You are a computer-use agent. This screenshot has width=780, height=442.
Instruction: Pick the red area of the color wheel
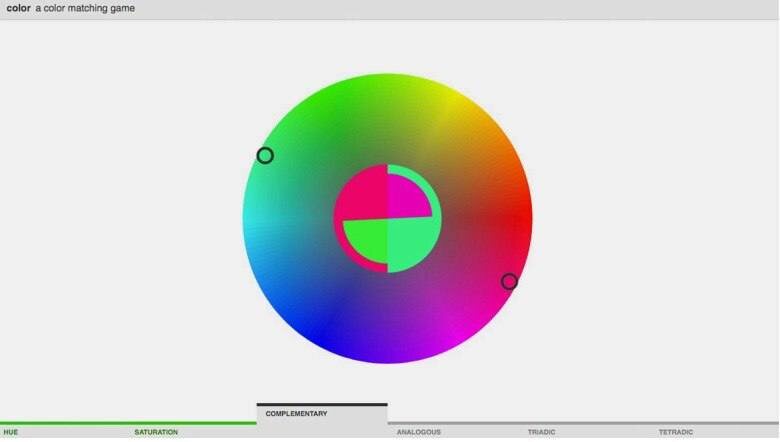[x=520, y=219]
